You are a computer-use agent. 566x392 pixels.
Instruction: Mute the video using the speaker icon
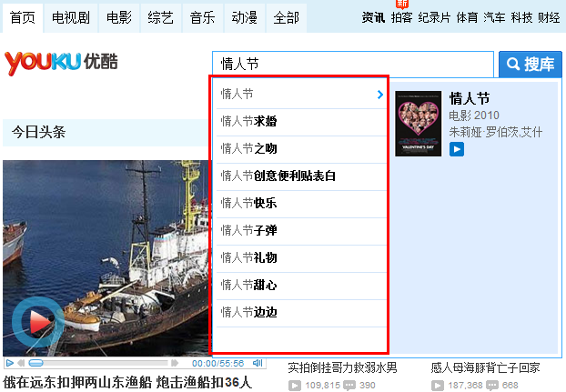pyautogui.click(x=258, y=363)
